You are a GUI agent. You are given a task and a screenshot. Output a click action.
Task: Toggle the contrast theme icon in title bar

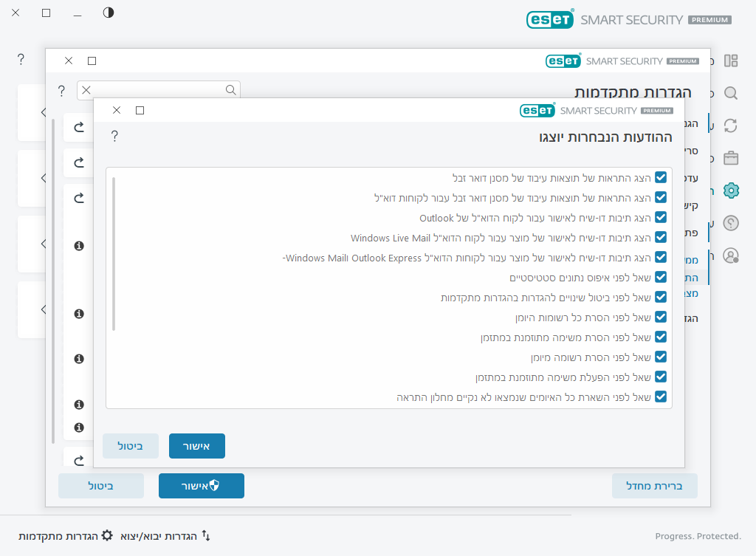pyautogui.click(x=109, y=13)
